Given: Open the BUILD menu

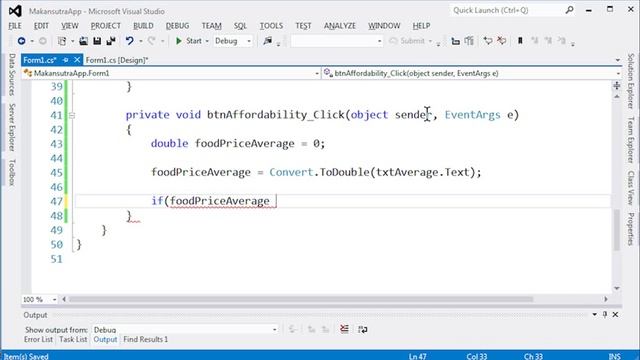Looking at the screenshot, I should [x=143, y=26].
